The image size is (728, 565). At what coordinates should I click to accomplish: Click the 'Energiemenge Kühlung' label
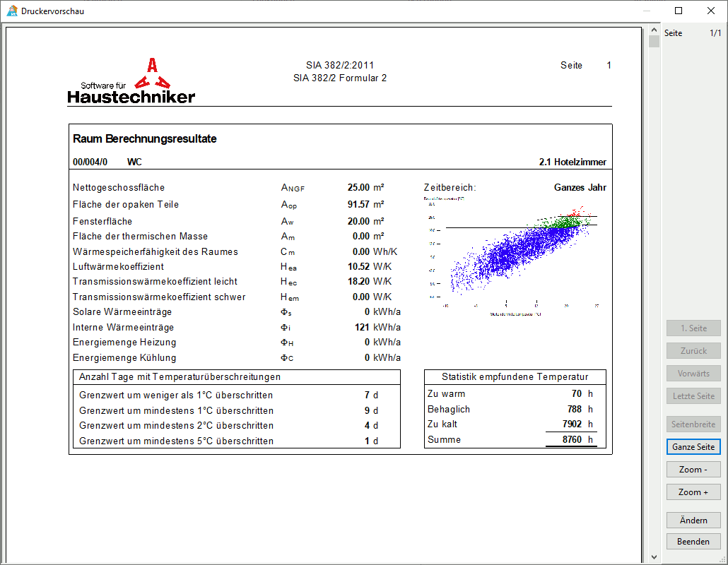(124, 357)
